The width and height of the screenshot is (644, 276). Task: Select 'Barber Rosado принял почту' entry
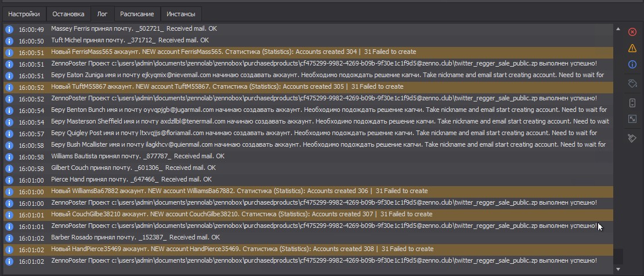308,238
